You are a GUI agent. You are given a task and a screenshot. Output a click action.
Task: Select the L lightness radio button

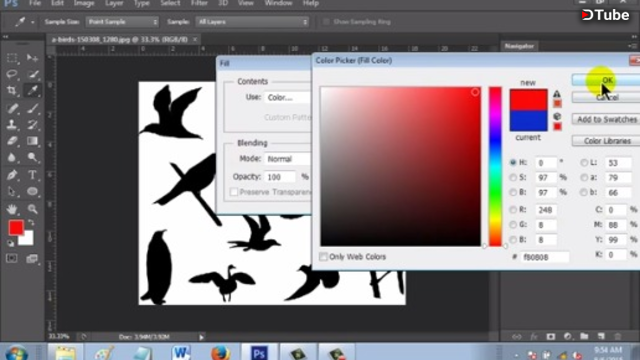pyautogui.click(x=584, y=162)
